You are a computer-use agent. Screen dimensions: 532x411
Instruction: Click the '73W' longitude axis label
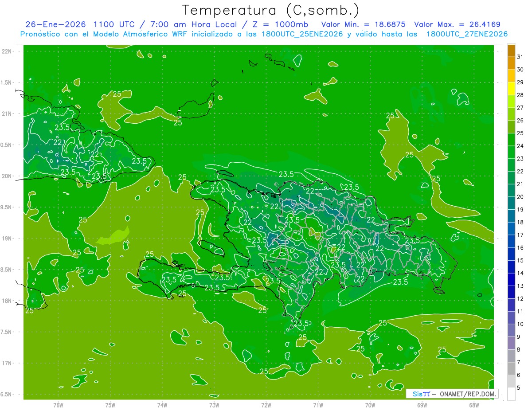click(214, 405)
